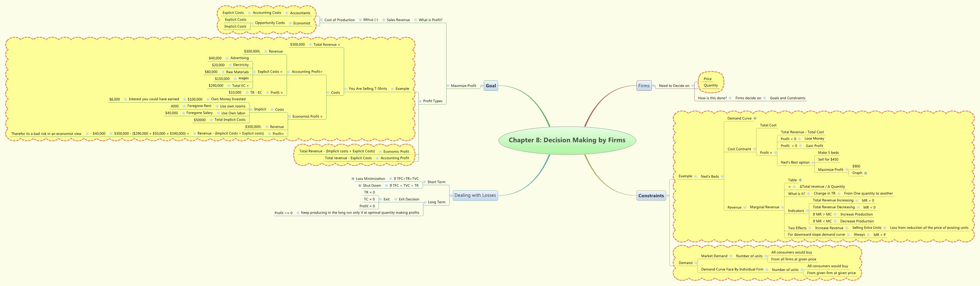Expand the Loss Minimization node
Screen dimensions: 980x286
click(x=353, y=179)
